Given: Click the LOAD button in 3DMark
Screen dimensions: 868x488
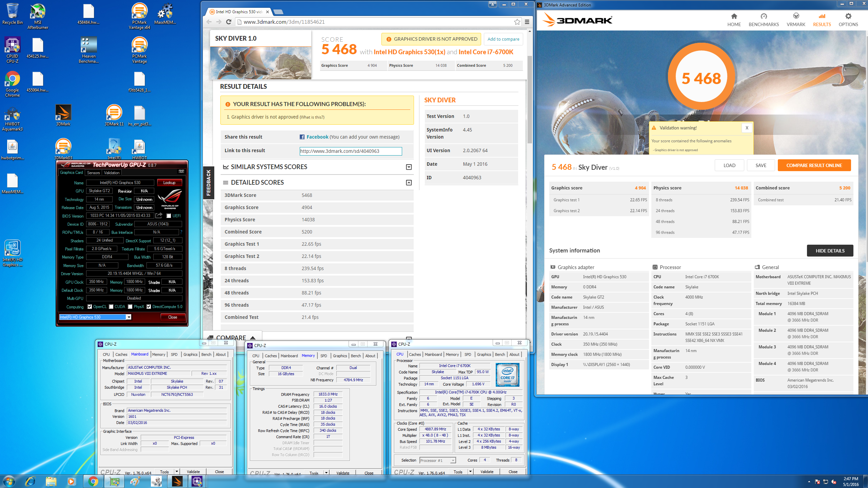Looking at the screenshot, I should 729,165.
